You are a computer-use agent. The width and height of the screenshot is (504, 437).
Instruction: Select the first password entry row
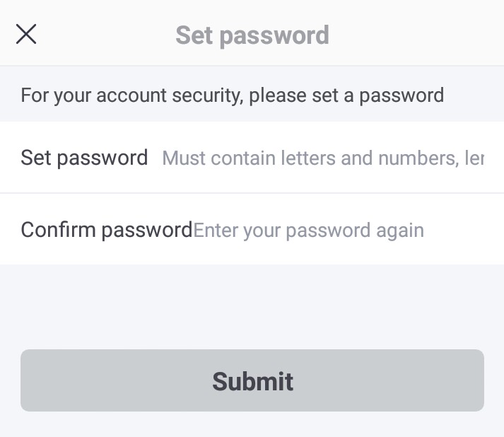pos(252,157)
